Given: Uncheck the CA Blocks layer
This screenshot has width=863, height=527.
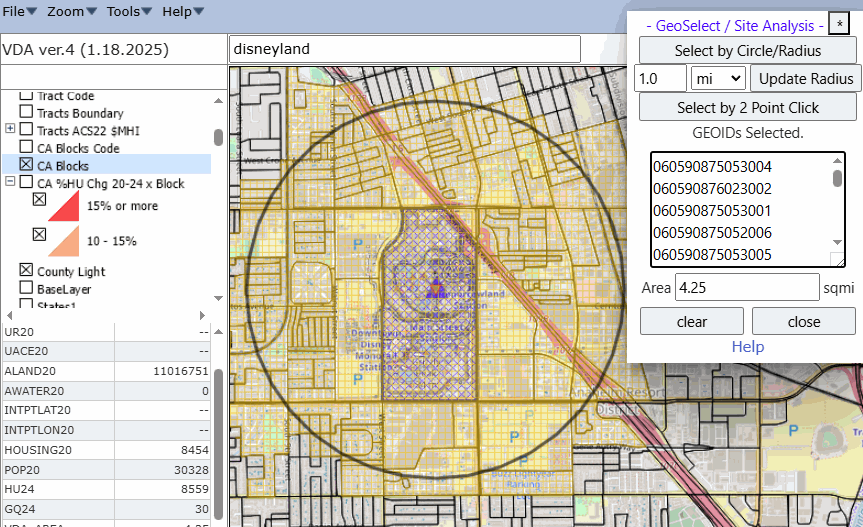Looking at the screenshot, I should (27, 166).
